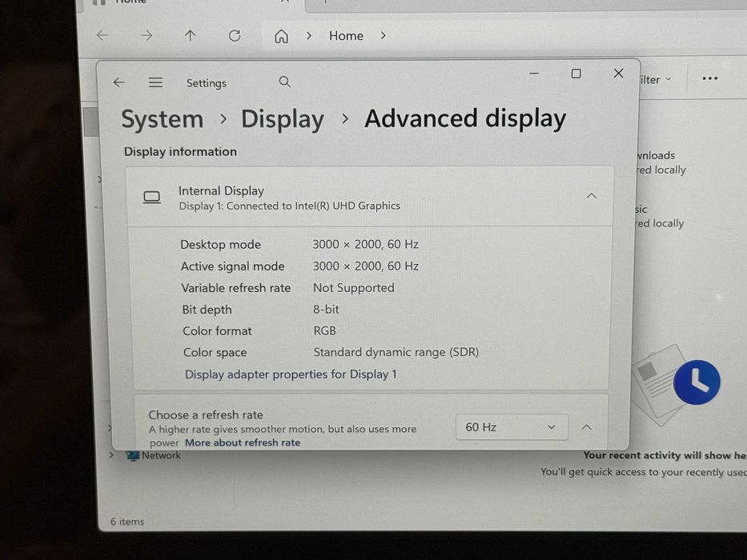The image size is (747, 560).
Task: Open More about refresh rate link
Action: click(x=243, y=442)
